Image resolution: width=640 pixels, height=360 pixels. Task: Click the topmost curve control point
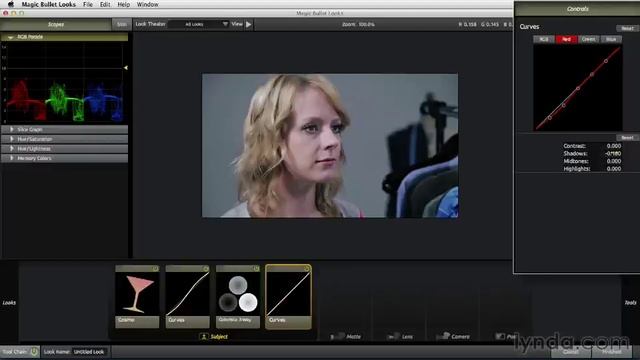tap(606, 61)
